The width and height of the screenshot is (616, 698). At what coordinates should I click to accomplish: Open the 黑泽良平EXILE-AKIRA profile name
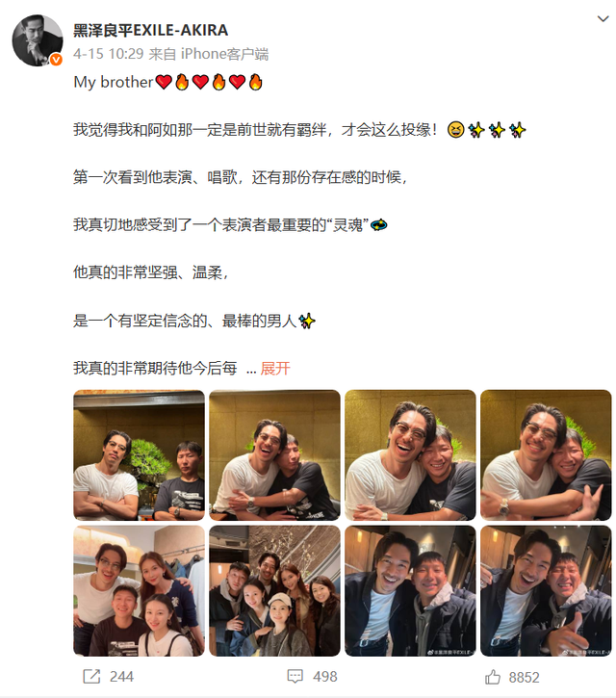[x=150, y=30]
